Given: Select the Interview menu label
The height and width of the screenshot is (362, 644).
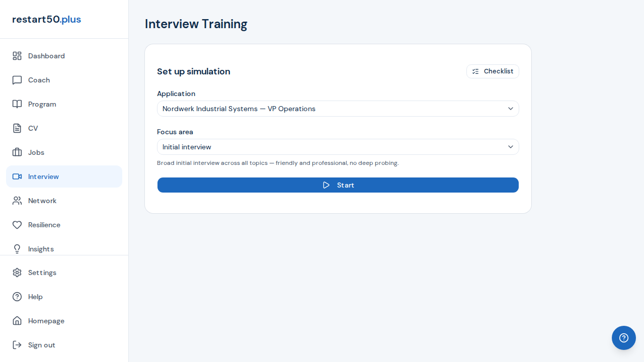Looking at the screenshot, I should (43, 176).
